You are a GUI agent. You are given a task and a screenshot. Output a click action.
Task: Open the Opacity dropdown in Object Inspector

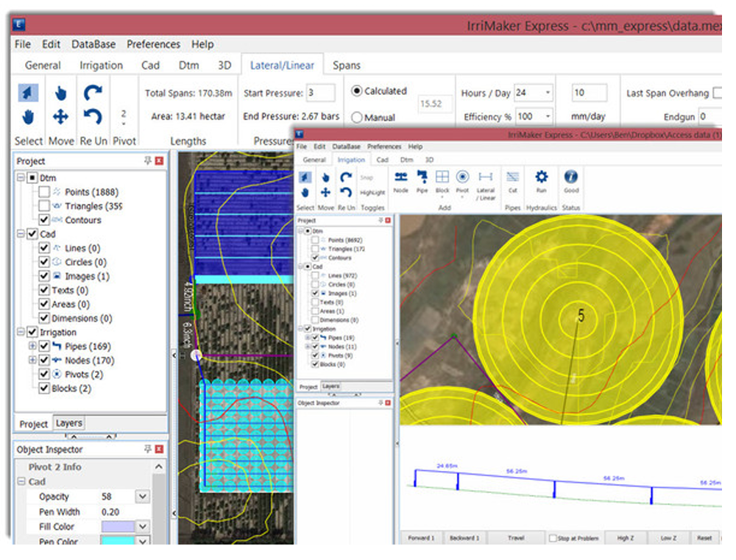[143, 497]
